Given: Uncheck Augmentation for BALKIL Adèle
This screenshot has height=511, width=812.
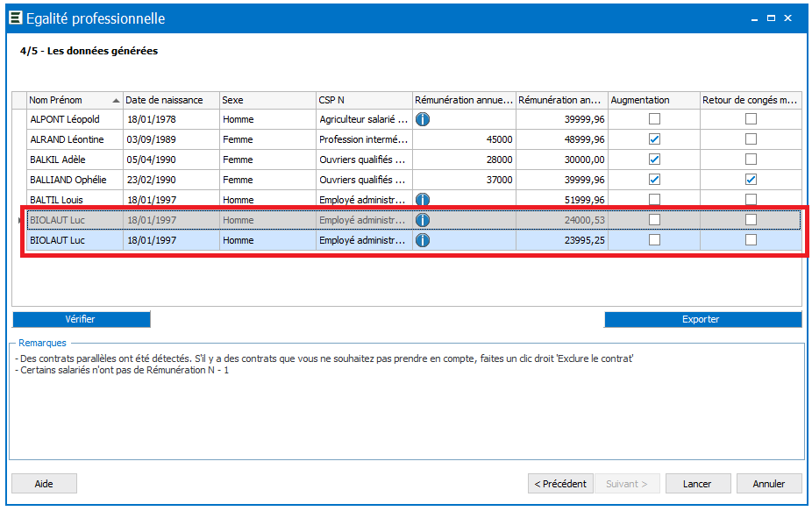Looking at the screenshot, I should click(654, 160).
